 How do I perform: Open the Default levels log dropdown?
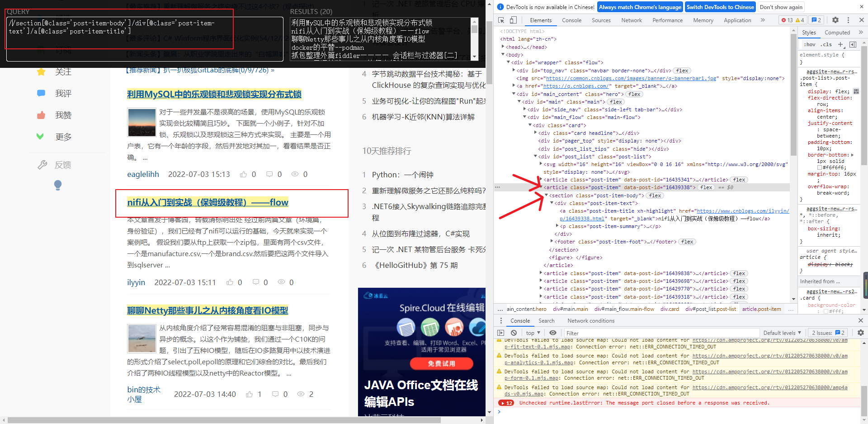(782, 333)
